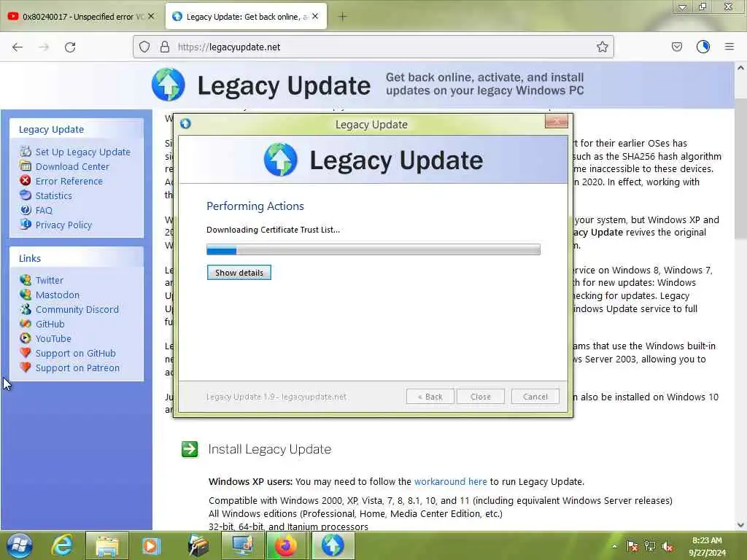Click the Download Center window icon
Viewport: 747px width, 560px height.
coord(26,166)
